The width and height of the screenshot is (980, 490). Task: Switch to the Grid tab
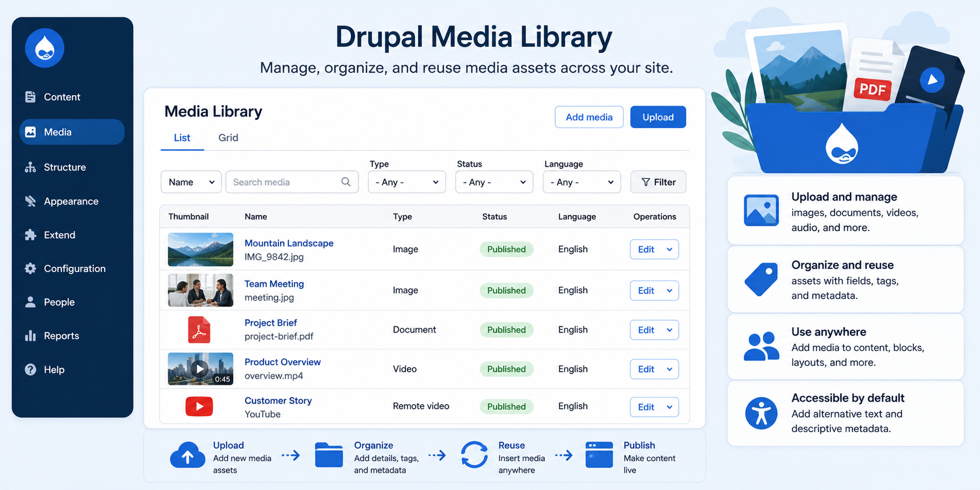coord(228,138)
